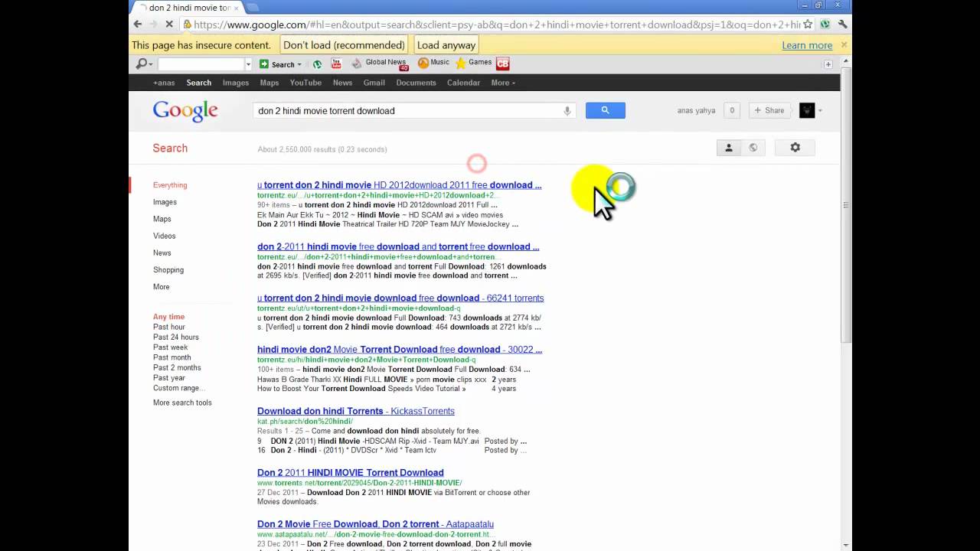
Task: Click the profile picture thumbnail
Action: pyautogui.click(x=807, y=111)
